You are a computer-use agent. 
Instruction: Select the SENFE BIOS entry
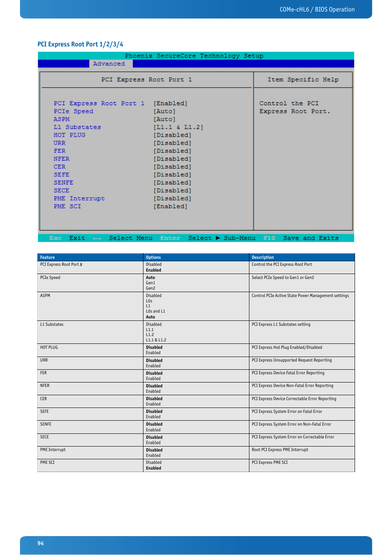tap(64, 183)
